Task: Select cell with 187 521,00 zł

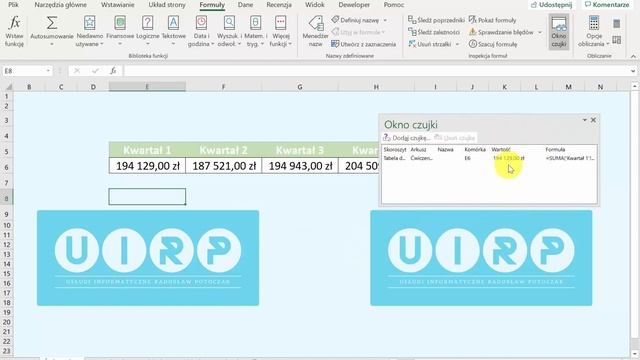Action: pyautogui.click(x=224, y=166)
